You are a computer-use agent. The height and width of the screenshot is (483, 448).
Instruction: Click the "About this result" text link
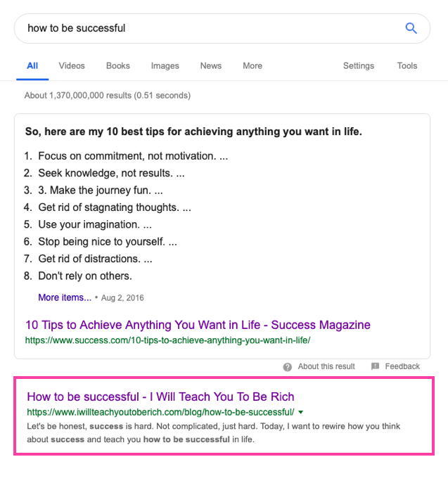pos(326,366)
